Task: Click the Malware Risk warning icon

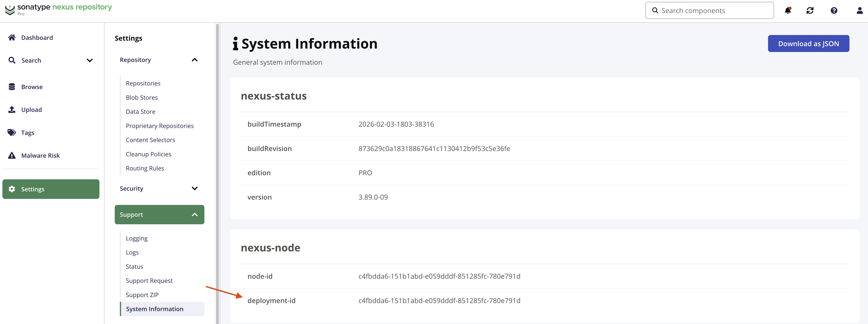Action: tap(12, 155)
